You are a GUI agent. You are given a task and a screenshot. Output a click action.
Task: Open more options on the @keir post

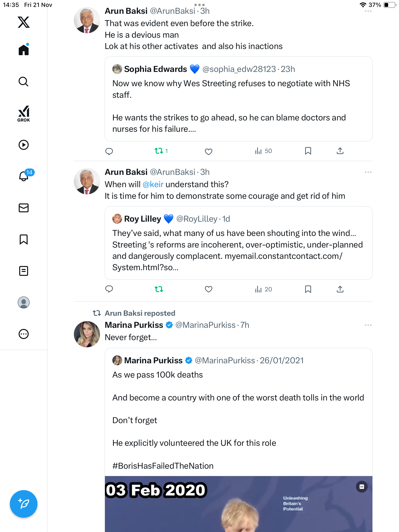[x=368, y=172]
